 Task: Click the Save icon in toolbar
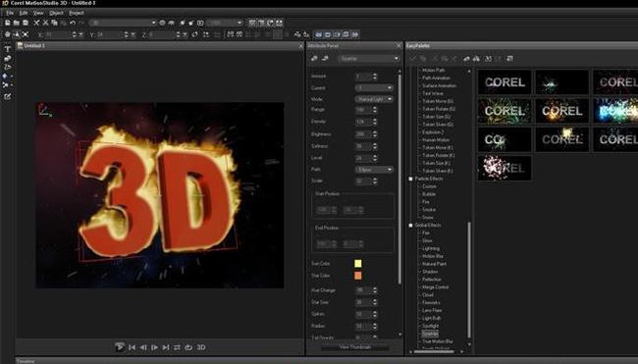pos(26,23)
